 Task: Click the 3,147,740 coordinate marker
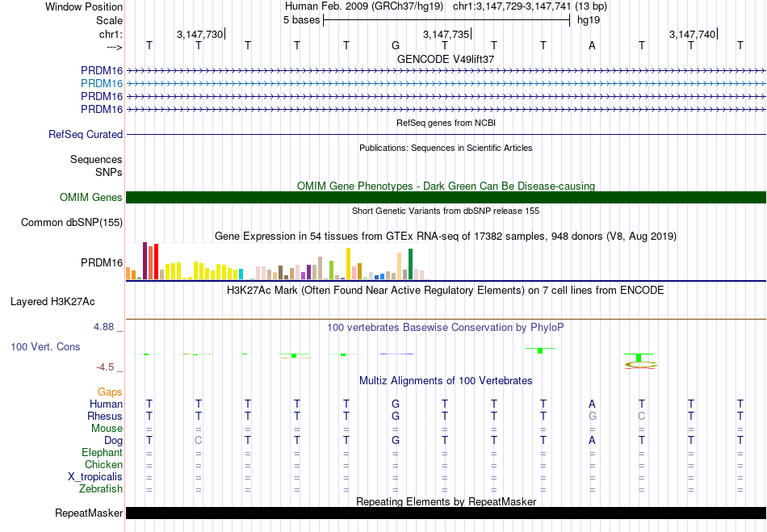[x=692, y=34]
